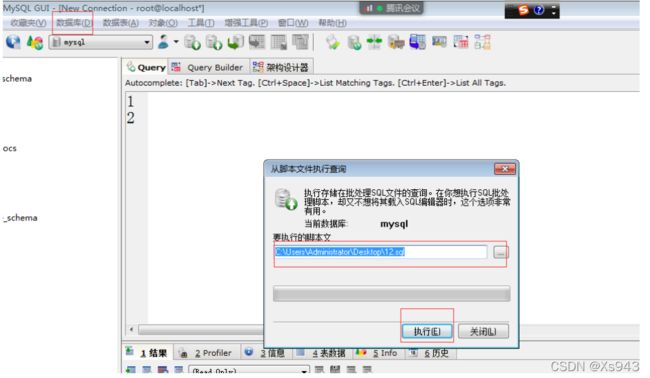Image resolution: width=650 pixels, height=378 pixels.
Task: Click the colorful icon beside the globe icon
Action: 35,42
